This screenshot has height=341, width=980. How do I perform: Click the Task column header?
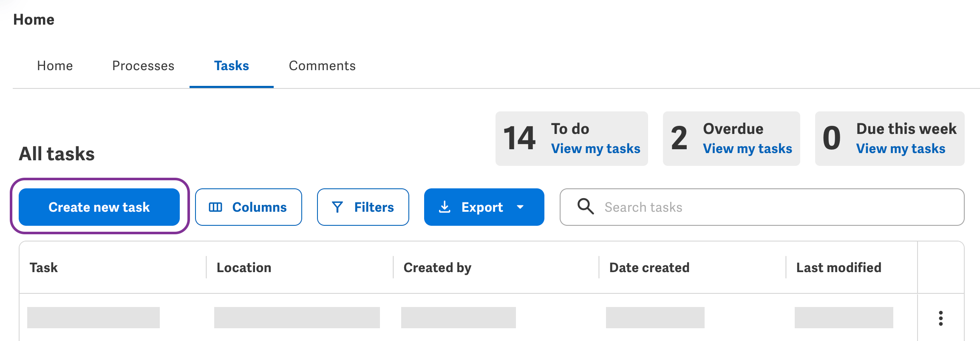coord(44,267)
